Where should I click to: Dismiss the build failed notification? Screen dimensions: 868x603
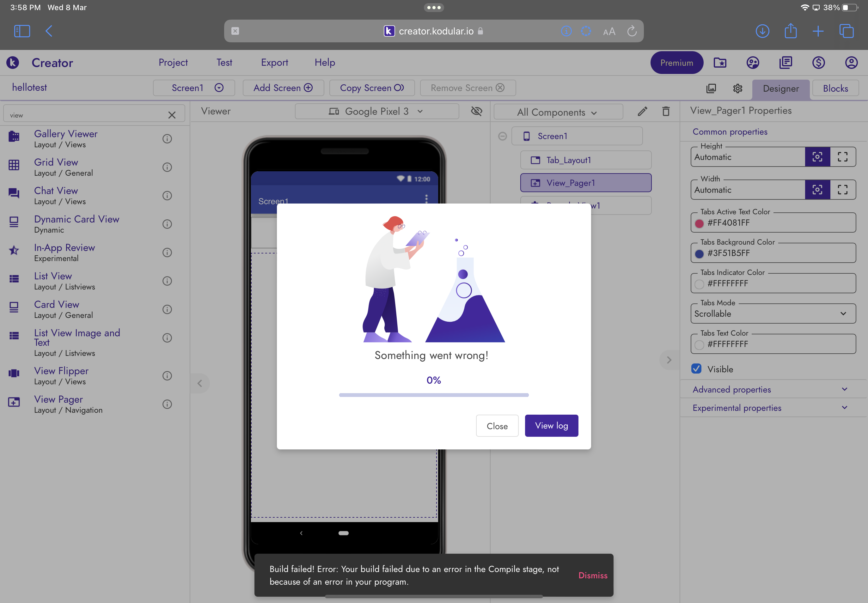pyautogui.click(x=593, y=575)
